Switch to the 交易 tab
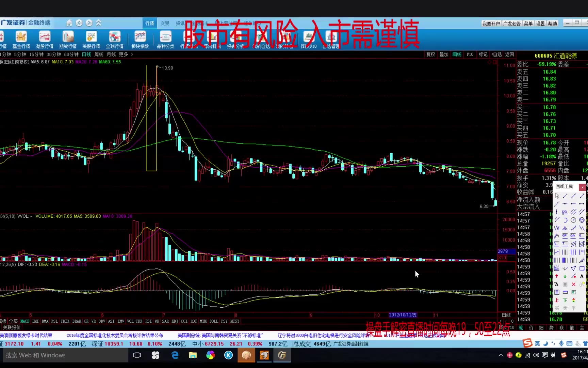Viewport: 588px width, 368px height. (165, 23)
